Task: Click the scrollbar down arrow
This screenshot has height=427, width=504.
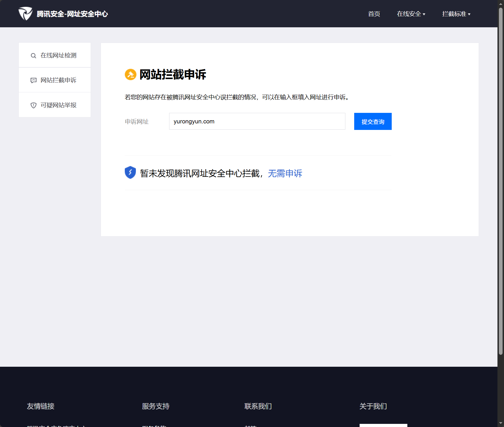Action: [501, 424]
